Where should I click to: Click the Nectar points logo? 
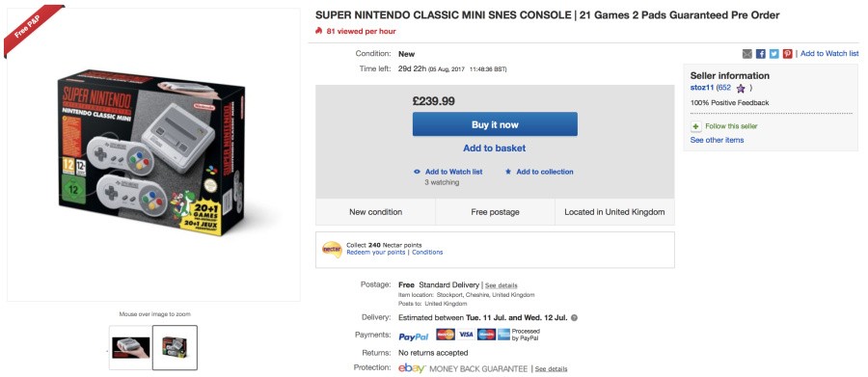pyautogui.click(x=332, y=249)
